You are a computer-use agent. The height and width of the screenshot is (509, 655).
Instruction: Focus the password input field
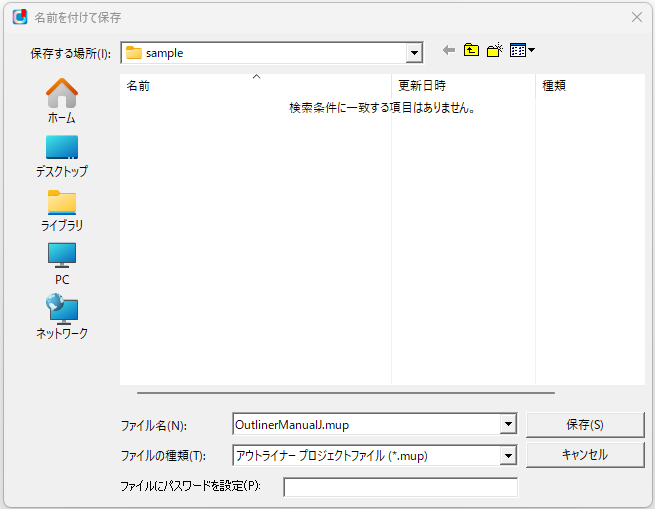(x=401, y=487)
